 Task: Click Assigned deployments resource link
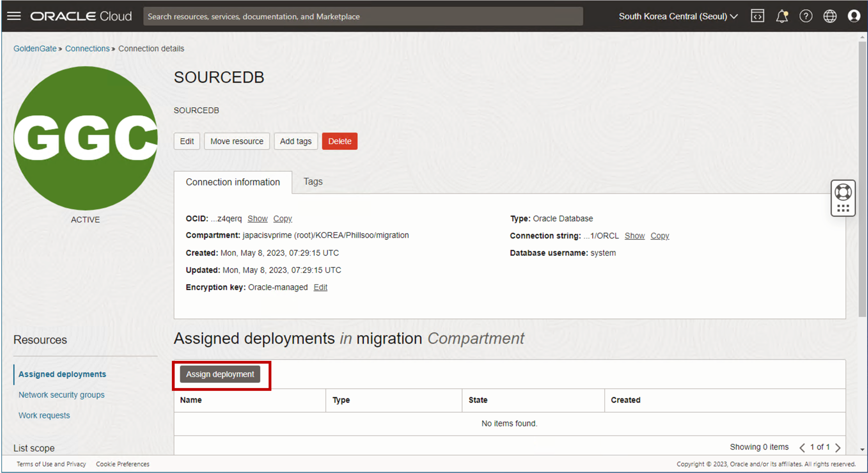coord(62,373)
